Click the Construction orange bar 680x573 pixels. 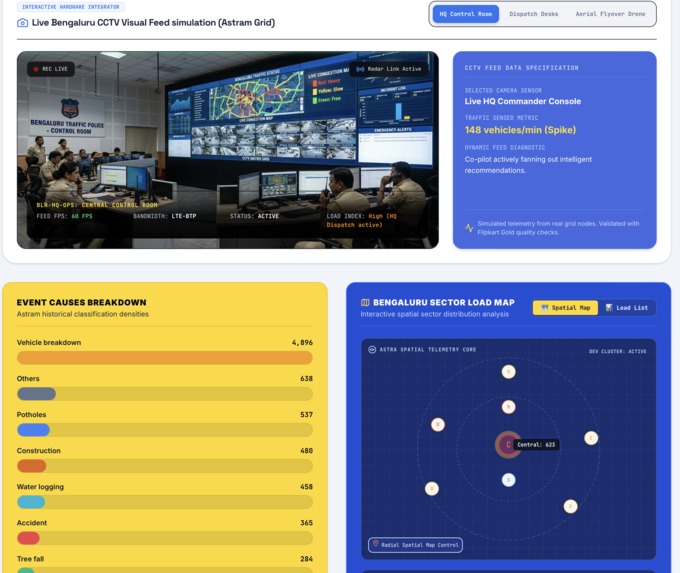(x=32, y=466)
